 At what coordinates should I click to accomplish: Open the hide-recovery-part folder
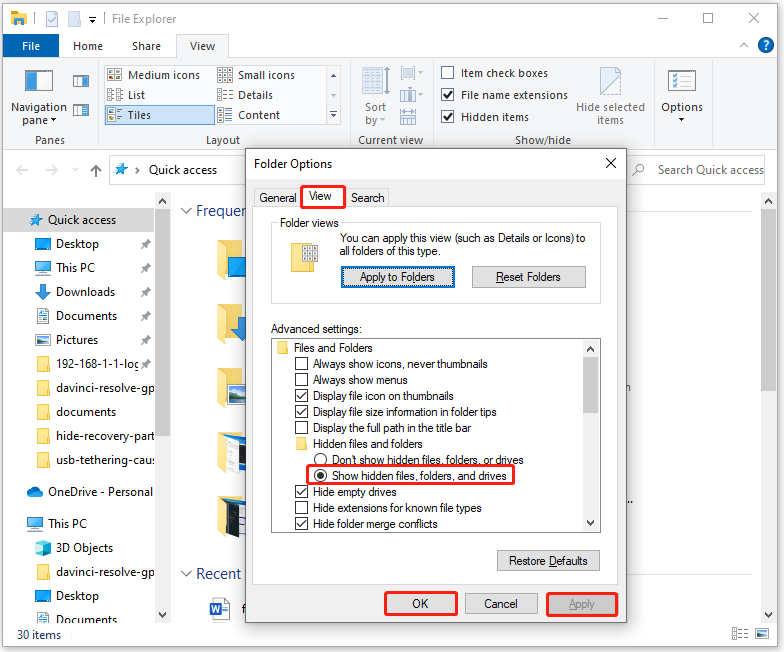pos(95,436)
